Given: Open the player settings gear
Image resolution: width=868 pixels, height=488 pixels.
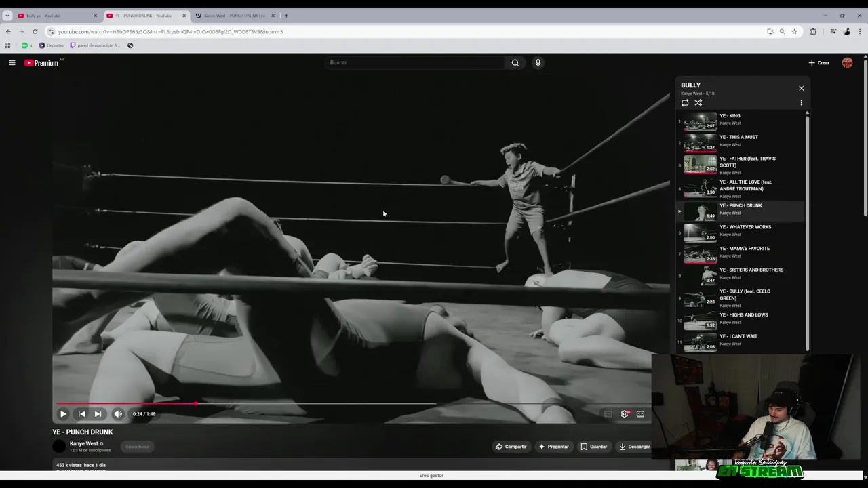Looking at the screenshot, I should 625,414.
